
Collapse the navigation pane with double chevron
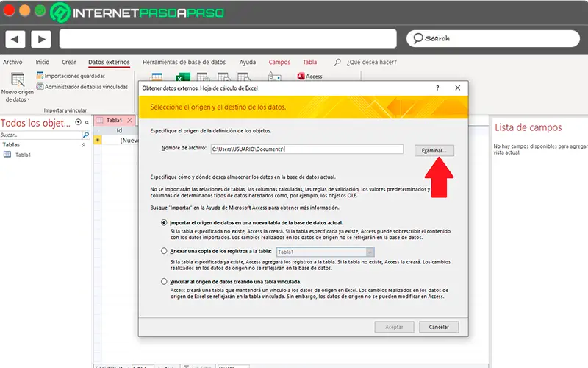point(87,122)
